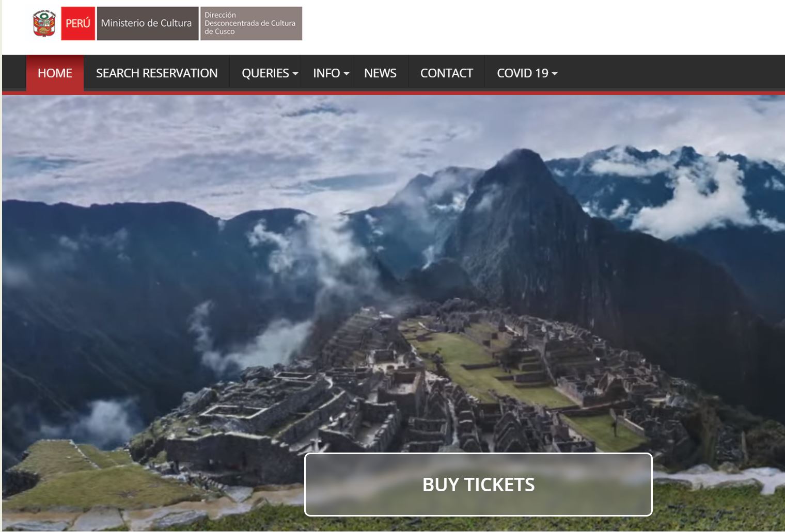Click the Ministerio de Cultura logo
This screenshot has height=532, width=785.
click(148, 23)
